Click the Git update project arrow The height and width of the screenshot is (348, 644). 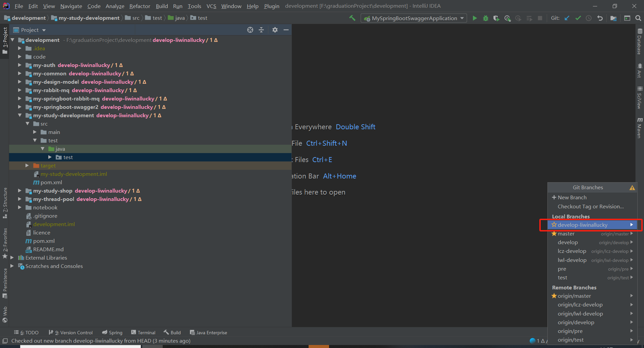coord(567,18)
